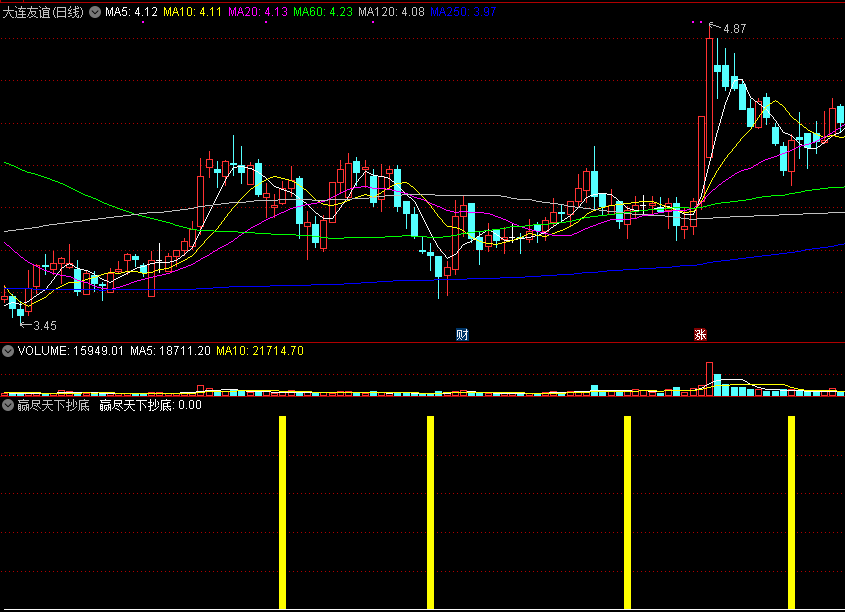Click the fourth yellow buy signal bar
845x612 pixels.
point(791,512)
